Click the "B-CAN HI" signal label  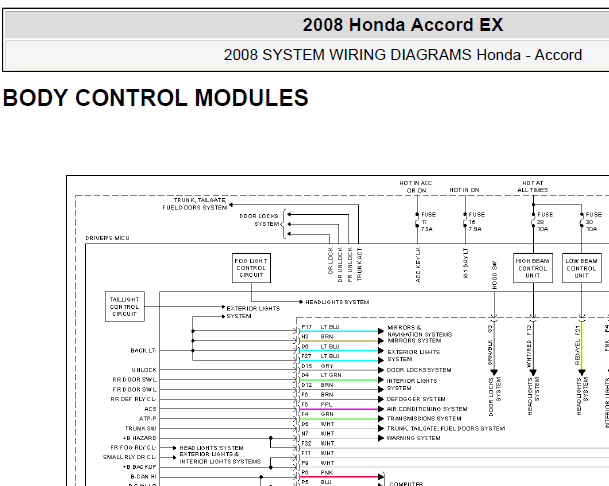(x=143, y=477)
